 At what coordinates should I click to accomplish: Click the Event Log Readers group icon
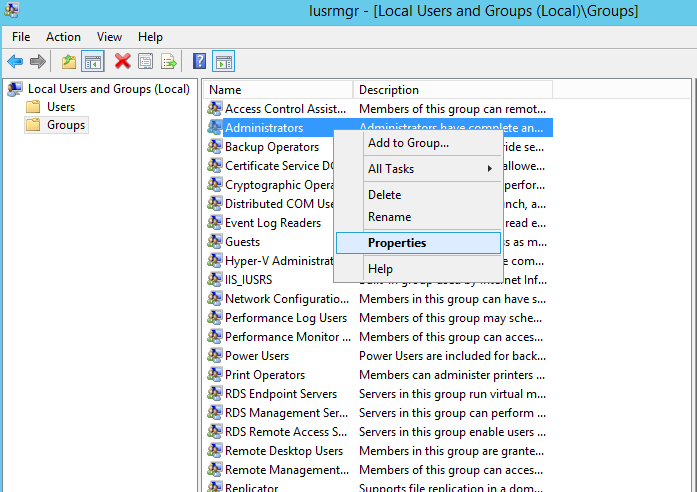pyautogui.click(x=215, y=222)
